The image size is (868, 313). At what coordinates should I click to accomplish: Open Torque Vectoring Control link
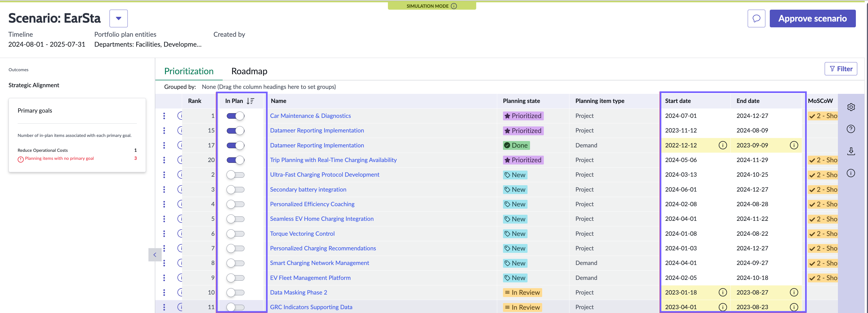point(302,234)
